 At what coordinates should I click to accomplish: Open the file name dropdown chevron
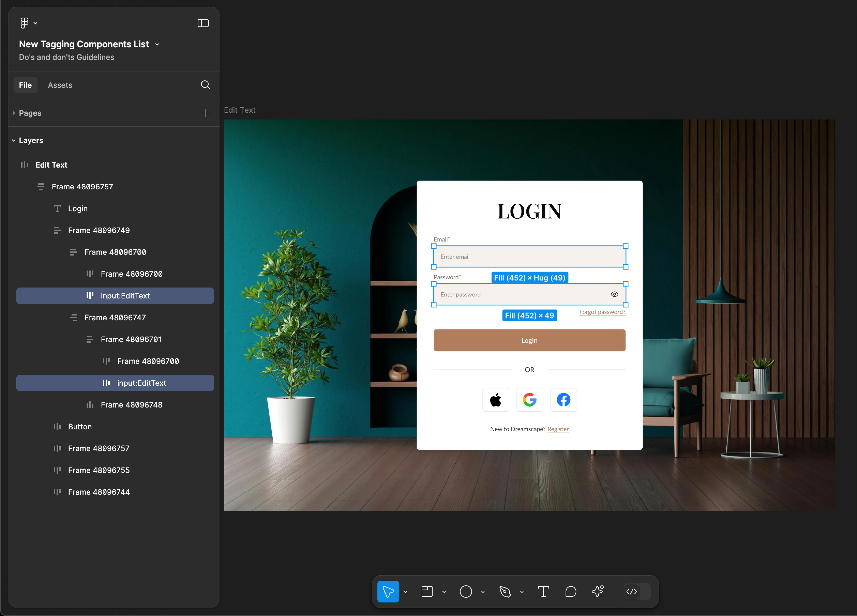click(157, 45)
